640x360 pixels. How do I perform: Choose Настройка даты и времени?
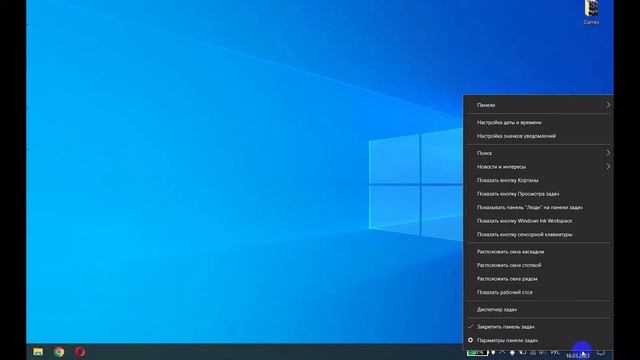pyautogui.click(x=538, y=122)
